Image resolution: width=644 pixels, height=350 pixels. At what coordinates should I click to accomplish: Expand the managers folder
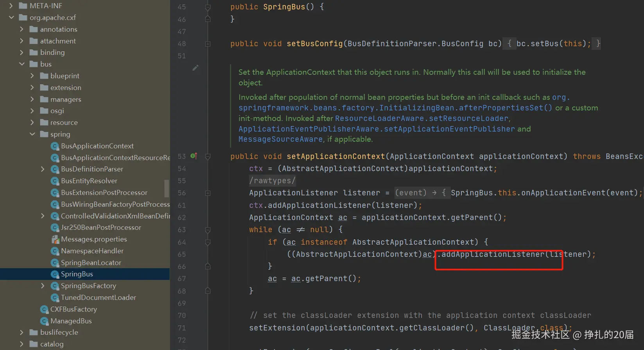point(32,99)
